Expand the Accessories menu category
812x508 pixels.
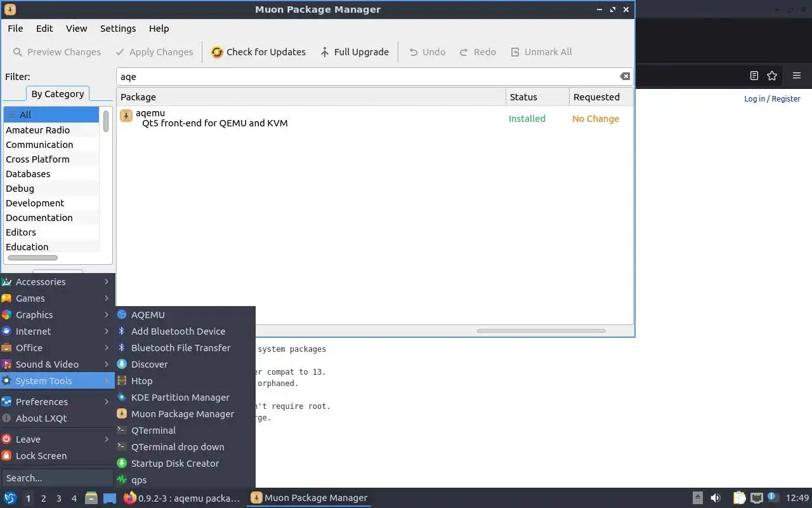[x=57, y=282]
